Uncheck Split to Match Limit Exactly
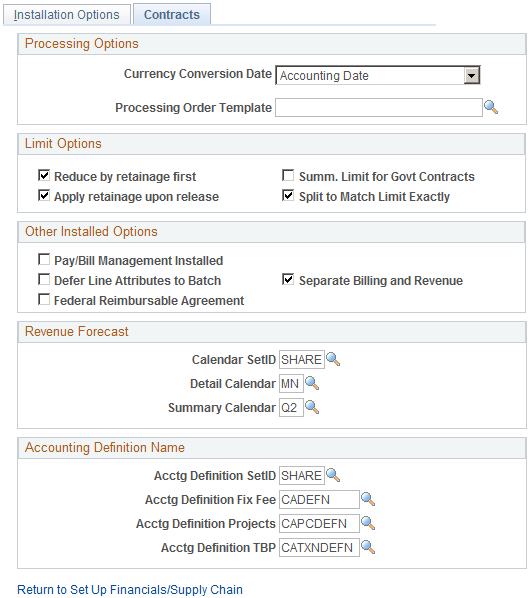The image size is (532, 598). coord(288,196)
